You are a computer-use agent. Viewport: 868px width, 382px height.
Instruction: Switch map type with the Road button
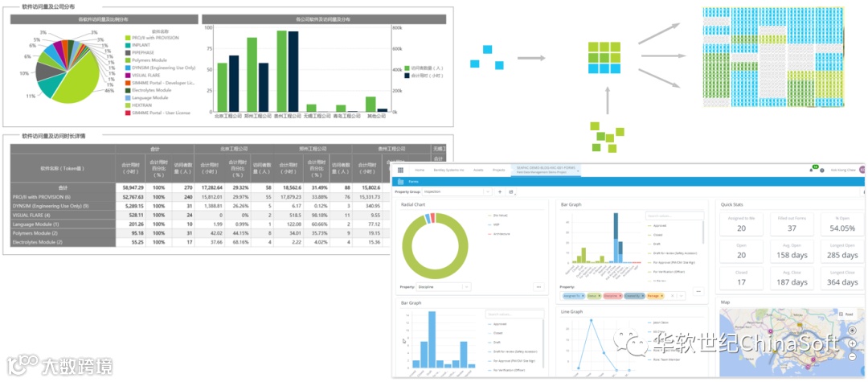click(x=847, y=314)
